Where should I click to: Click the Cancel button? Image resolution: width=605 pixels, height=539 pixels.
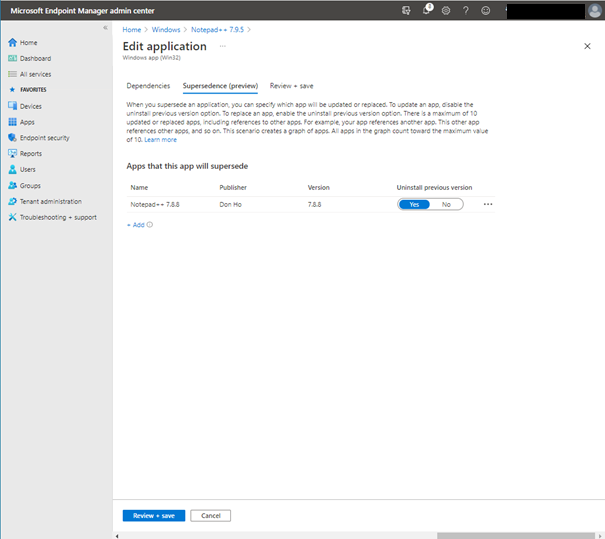click(x=211, y=515)
